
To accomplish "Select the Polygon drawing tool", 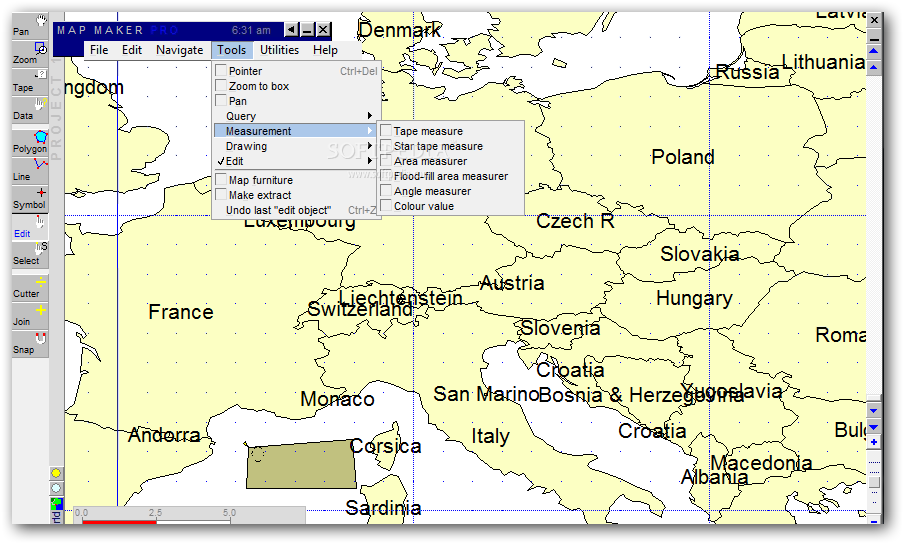I will point(30,142).
